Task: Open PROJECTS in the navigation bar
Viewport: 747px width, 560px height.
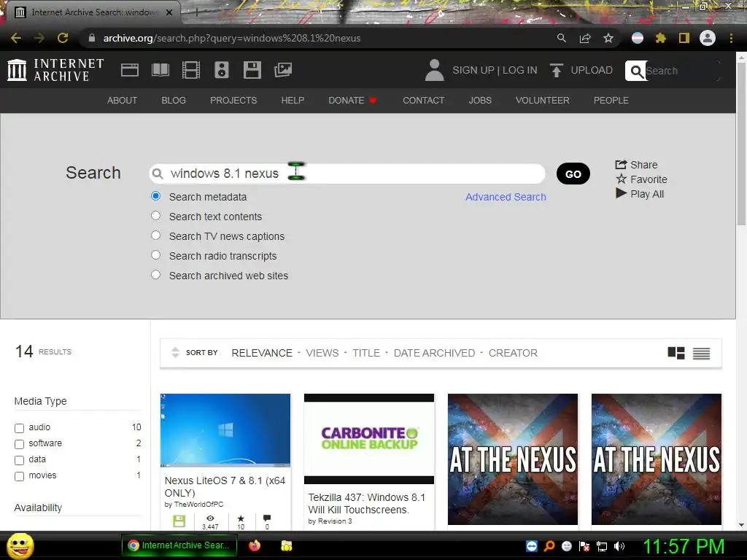Action: point(233,101)
